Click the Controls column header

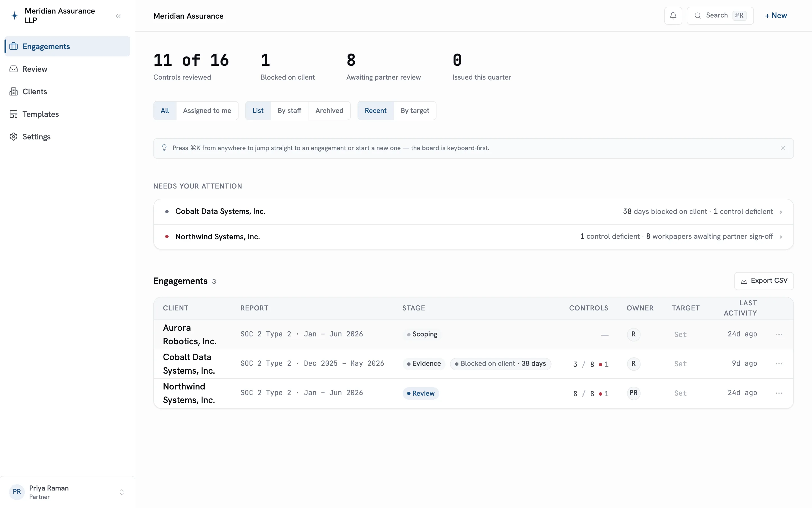point(588,308)
